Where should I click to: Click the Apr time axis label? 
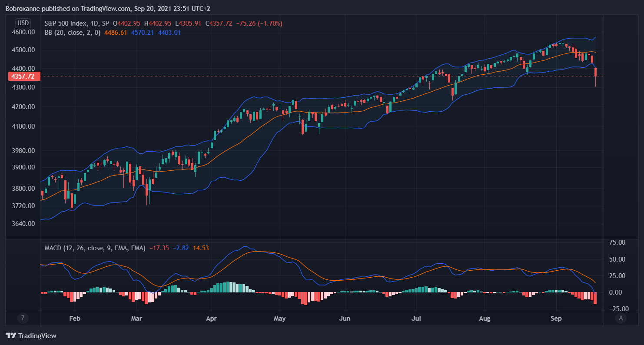click(x=211, y=318)
